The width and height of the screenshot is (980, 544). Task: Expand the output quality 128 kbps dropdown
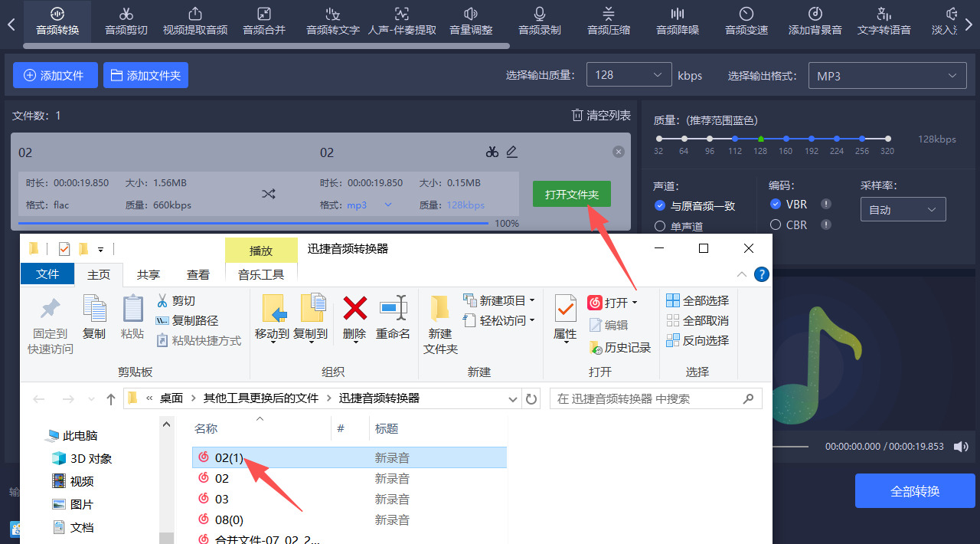coord(629,75)
